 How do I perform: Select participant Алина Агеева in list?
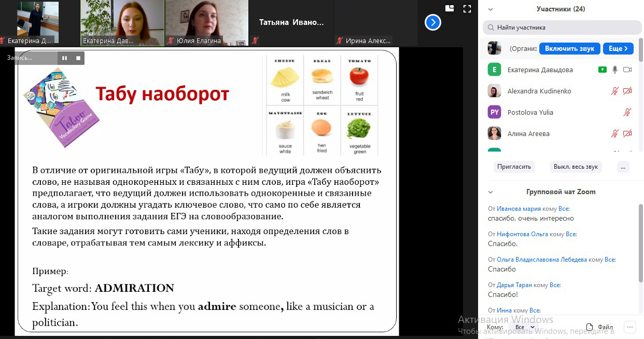tap(559, 133)
